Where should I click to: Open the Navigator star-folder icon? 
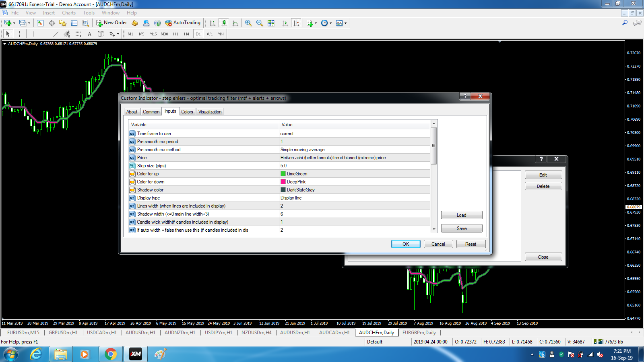coord(63,23)
